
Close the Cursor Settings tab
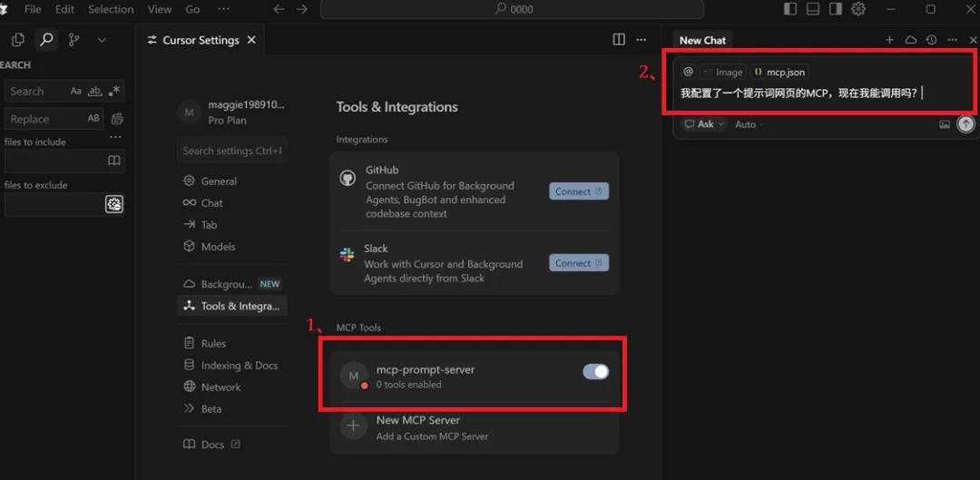click(251, 40)
